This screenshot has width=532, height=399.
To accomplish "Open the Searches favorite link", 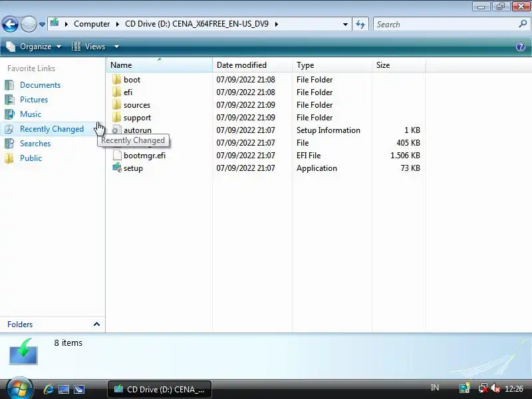I will (x=35, y=144).
